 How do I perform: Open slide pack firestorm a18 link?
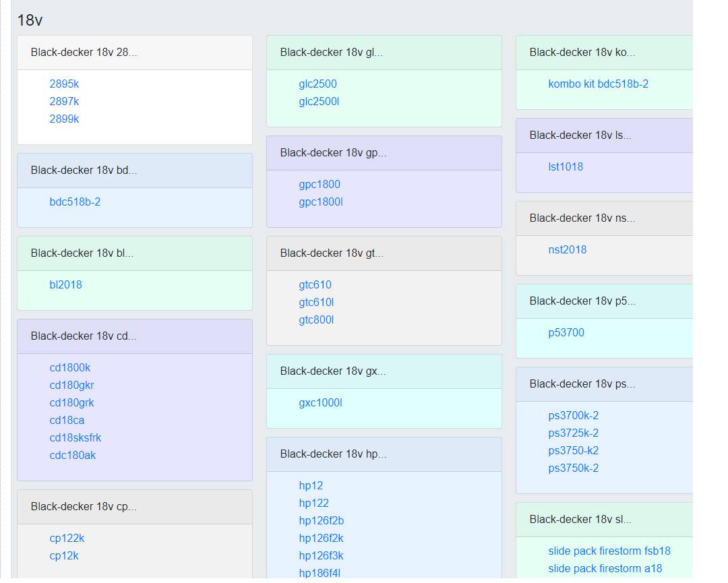[605, 569]
